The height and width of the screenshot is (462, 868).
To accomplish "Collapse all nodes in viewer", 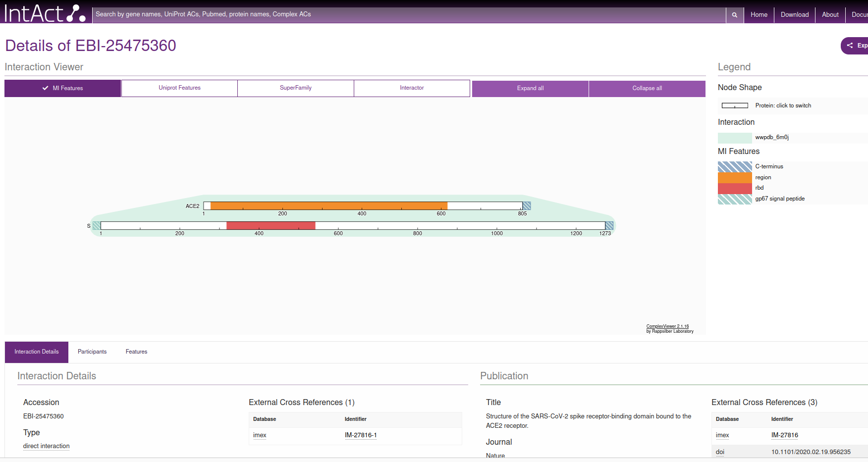I will 647,89.
